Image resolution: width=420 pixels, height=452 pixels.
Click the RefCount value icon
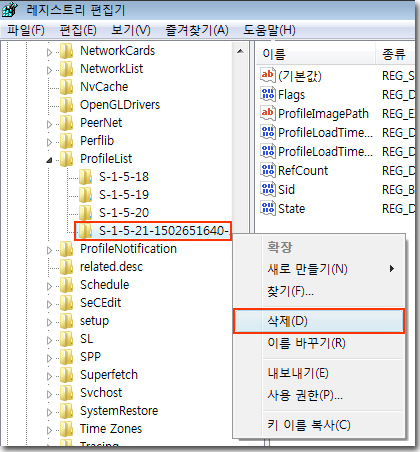click(x=268, y=171)
